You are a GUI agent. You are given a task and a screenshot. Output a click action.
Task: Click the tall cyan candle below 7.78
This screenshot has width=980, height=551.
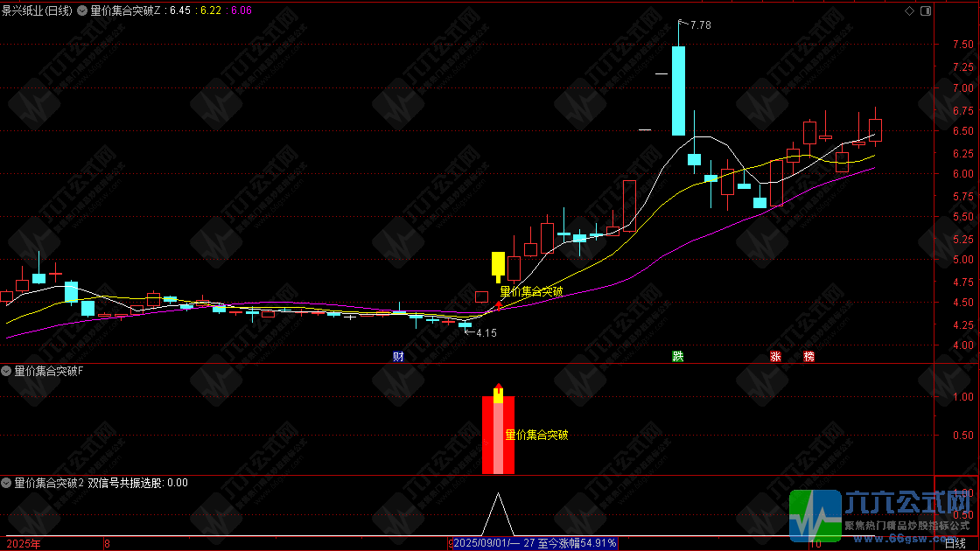tap(678, 91)
